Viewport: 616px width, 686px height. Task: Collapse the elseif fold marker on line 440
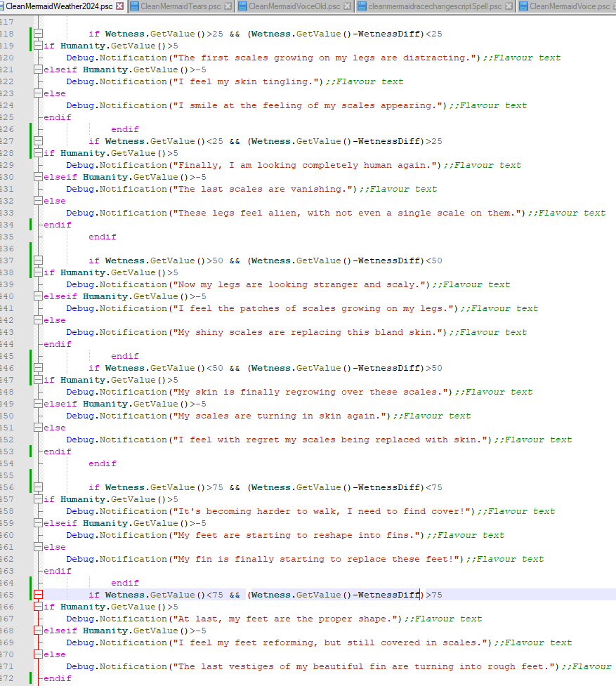tap(39, 296)
